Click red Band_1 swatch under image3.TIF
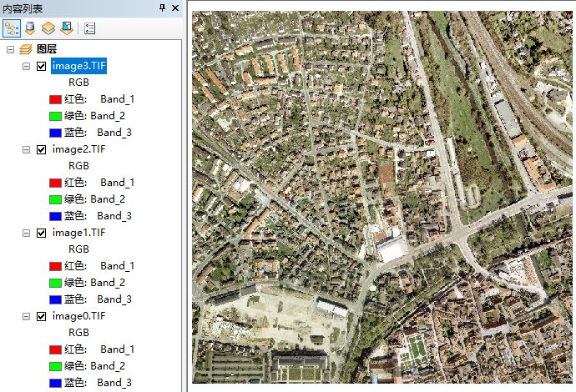 coord(55,99)
